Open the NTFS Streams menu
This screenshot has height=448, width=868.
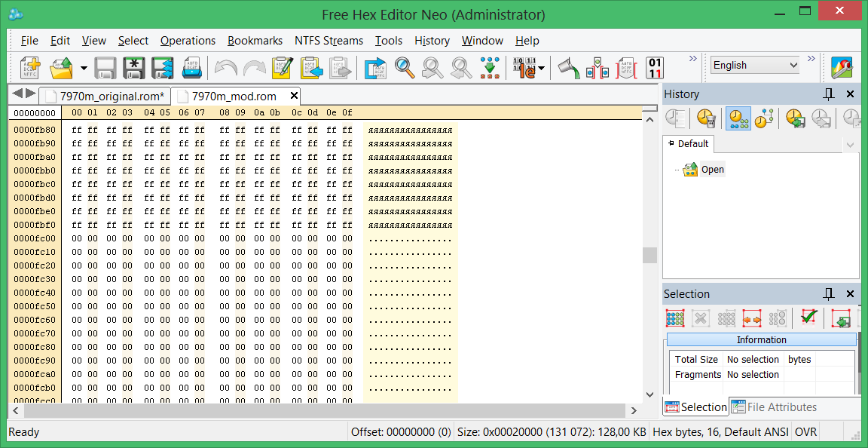(x=329, y=41)
